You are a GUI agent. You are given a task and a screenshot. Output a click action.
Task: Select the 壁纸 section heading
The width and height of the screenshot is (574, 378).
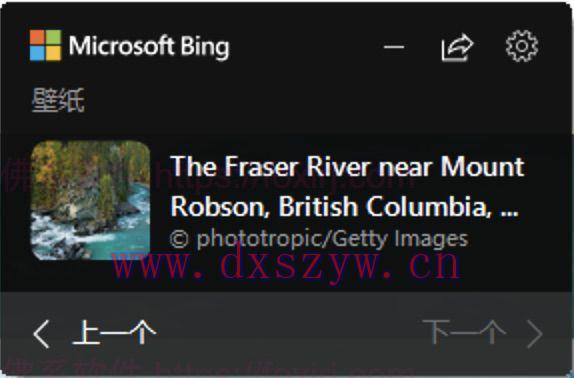[58, 100]
